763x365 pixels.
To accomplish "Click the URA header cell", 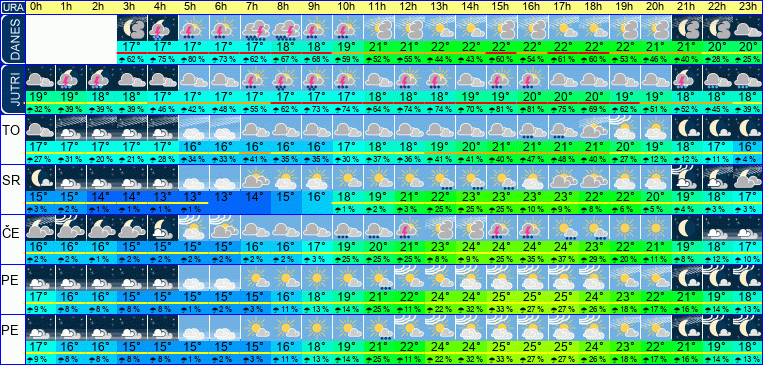I will (13, 7).
